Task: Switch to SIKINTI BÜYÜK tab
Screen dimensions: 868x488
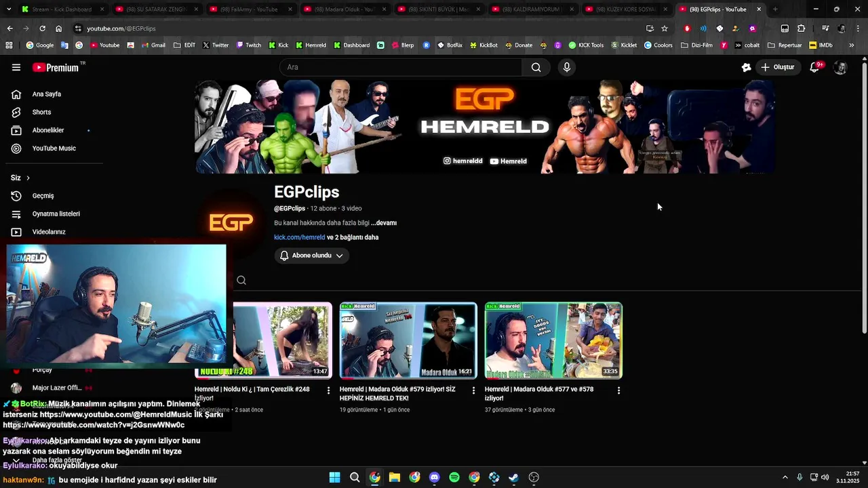Action: 437,9
